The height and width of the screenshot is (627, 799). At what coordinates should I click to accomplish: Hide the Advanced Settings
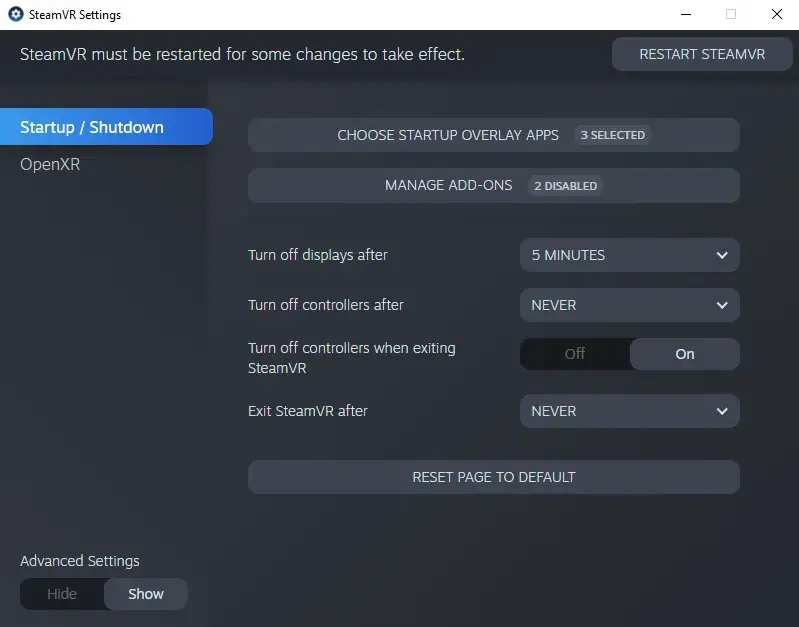(x=62, y=594)
